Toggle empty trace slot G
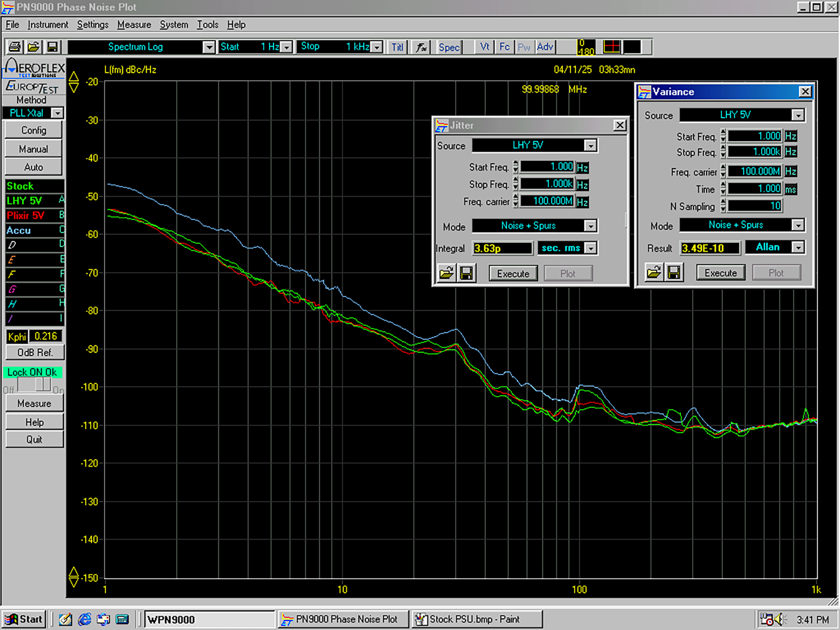840x630 pixels. (x=35, y=289)
